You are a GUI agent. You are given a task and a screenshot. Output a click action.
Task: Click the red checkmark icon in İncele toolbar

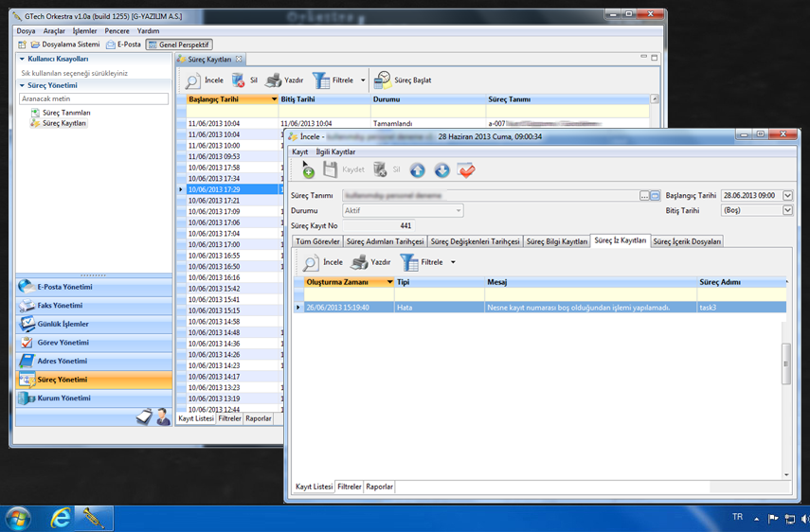tap(465, 170)
